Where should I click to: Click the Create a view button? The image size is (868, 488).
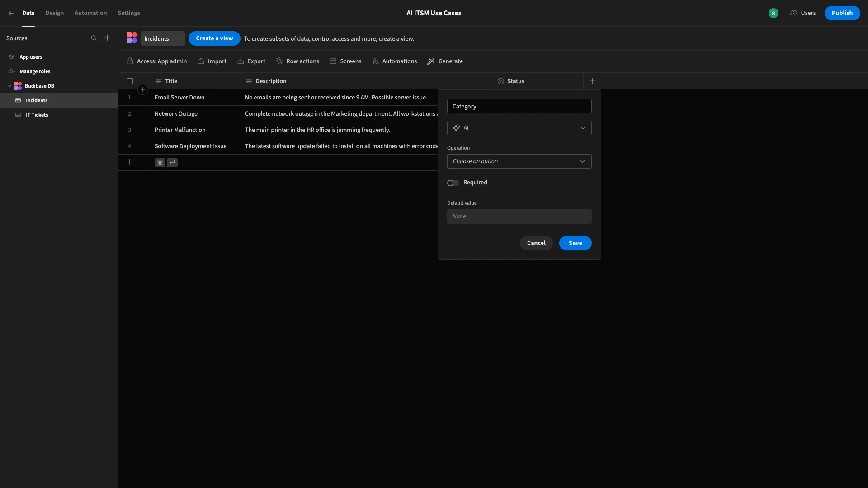coord(214,38)
